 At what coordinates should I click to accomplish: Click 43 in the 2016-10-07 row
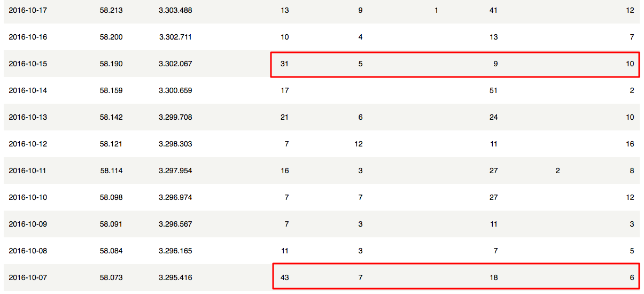(284, 277)
